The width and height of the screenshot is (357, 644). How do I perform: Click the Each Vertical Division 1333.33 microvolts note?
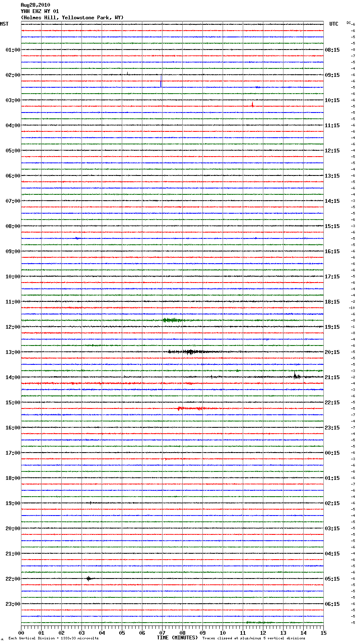pyautogui.click(x=53, y=638)
